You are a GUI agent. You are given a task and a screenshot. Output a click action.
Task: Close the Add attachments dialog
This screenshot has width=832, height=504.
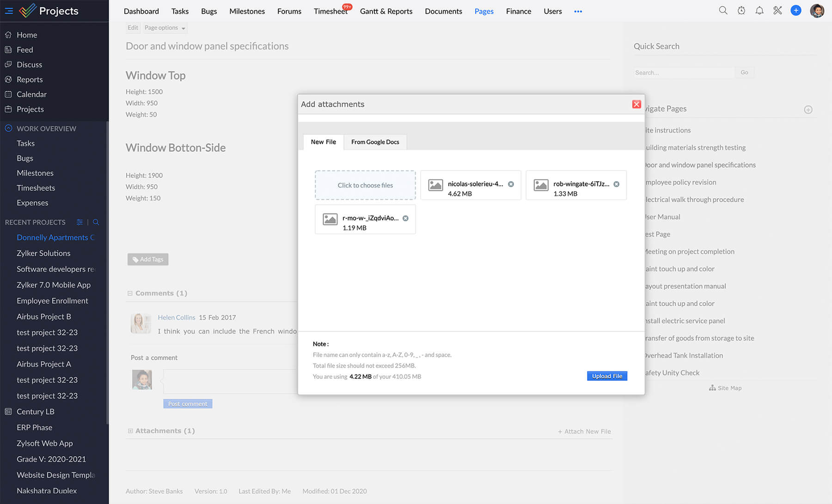[636, 104]
